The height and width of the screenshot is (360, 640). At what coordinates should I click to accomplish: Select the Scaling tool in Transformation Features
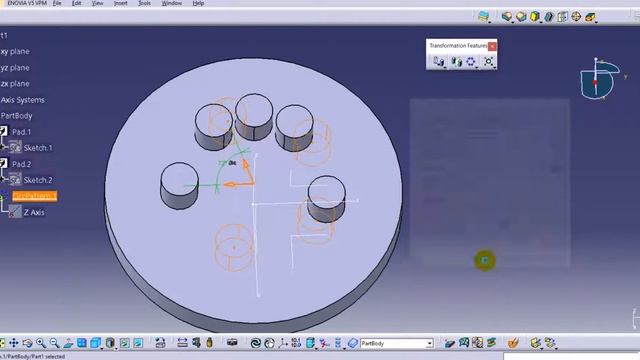tap(489, 62)
